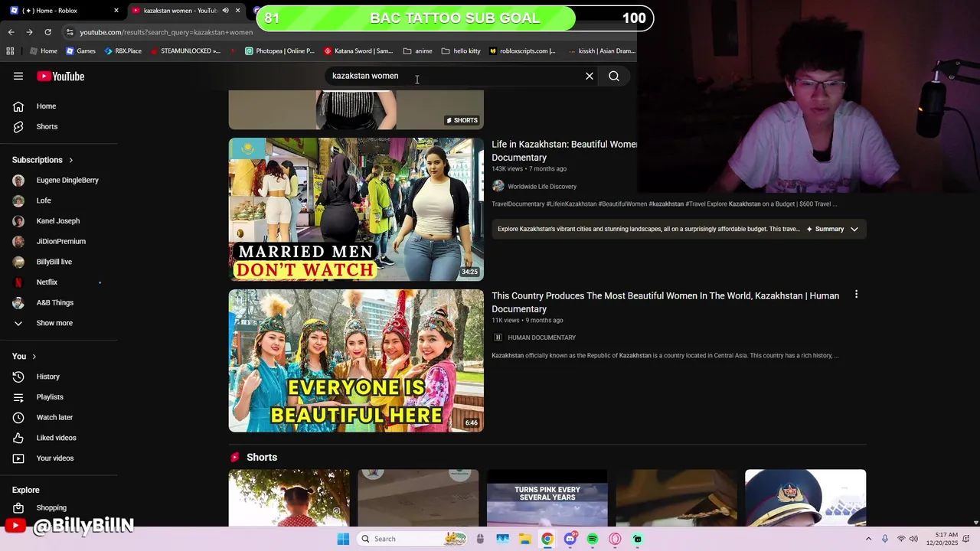The width and height of the screenshot is (980, 551).
Task: Go back in browser history
Action: coord(11,32)
